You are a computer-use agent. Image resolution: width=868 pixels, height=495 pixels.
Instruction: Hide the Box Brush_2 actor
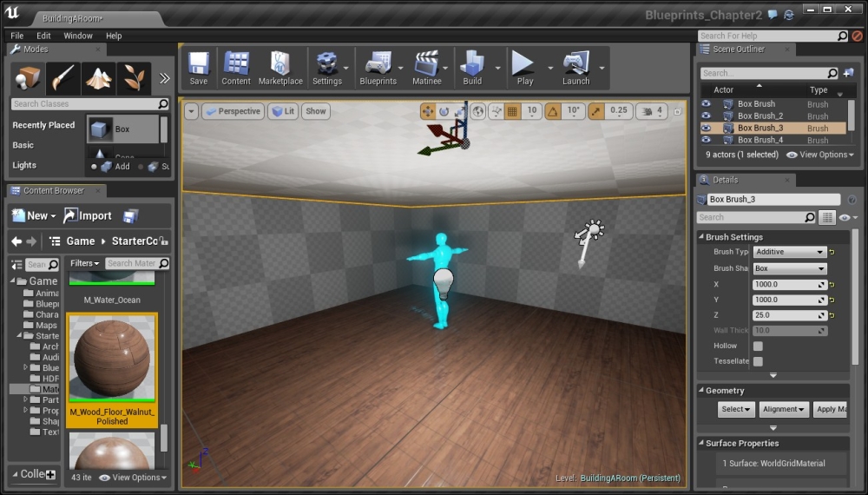tap(706, 115)
